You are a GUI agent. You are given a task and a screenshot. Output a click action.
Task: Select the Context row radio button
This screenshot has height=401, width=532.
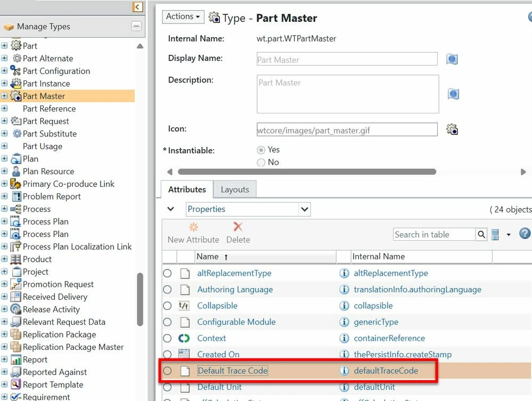[167, 338]
